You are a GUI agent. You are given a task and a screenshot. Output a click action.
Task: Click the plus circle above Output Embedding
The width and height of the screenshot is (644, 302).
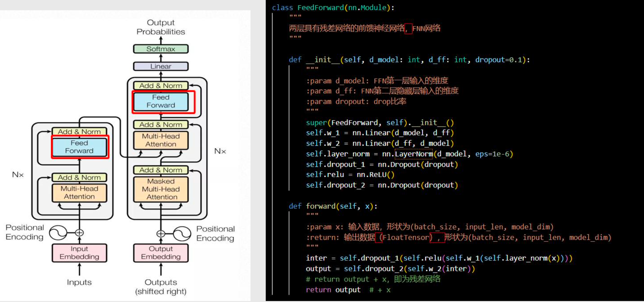coord(161,234)
